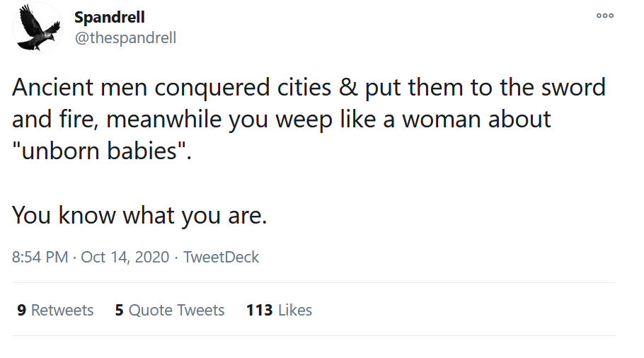Viewport: 644px width, 358px height.
Task: Select the word "Retweets" label
Action: (62, 310)
